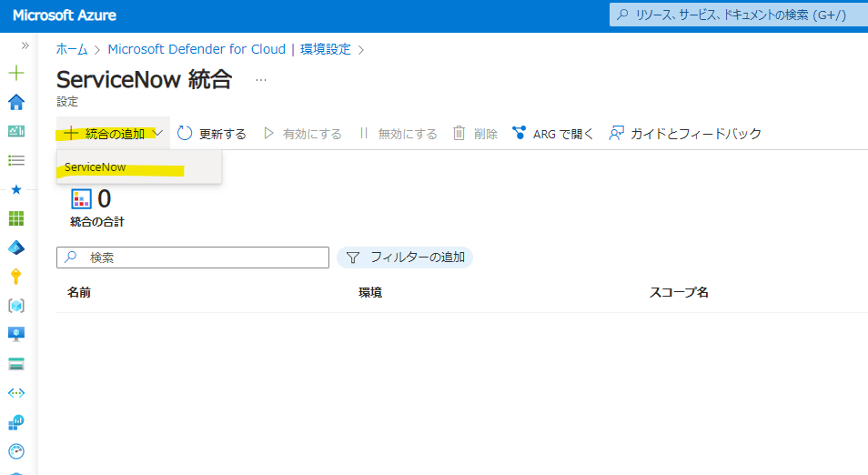The width and height of the screenshot is (868, 475).
Task: Open the Home house icon in sidebar
Action: [x=16, y=102]
